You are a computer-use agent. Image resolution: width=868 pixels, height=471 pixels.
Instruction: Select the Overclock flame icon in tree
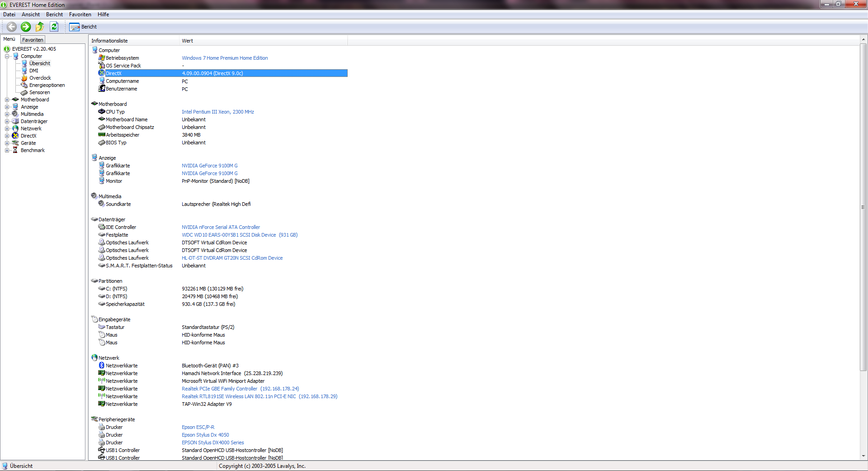[24, 78]
